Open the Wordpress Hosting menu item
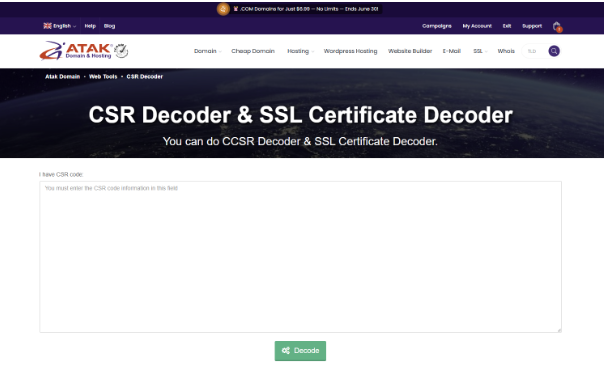This screenshot has height=368, width=604. (x=350, y=51)
